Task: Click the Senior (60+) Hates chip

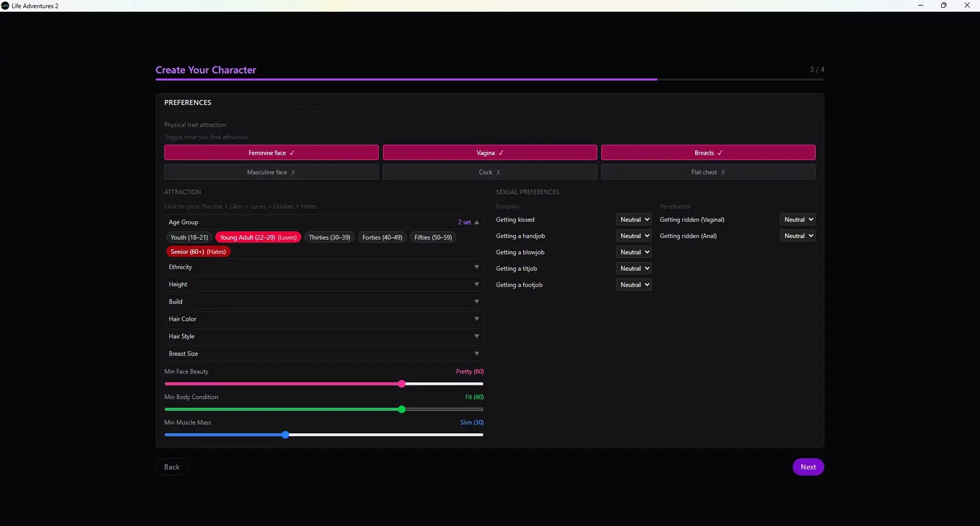Action: coord(198,252)
